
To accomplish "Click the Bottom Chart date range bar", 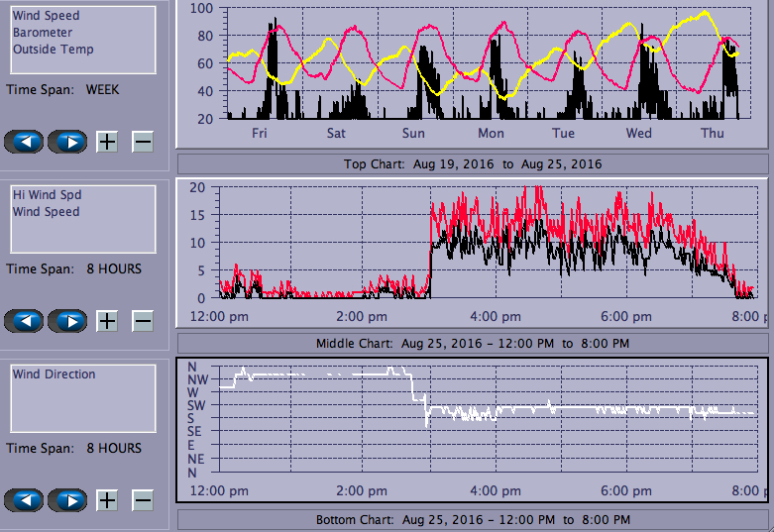I will coord(473,520).
